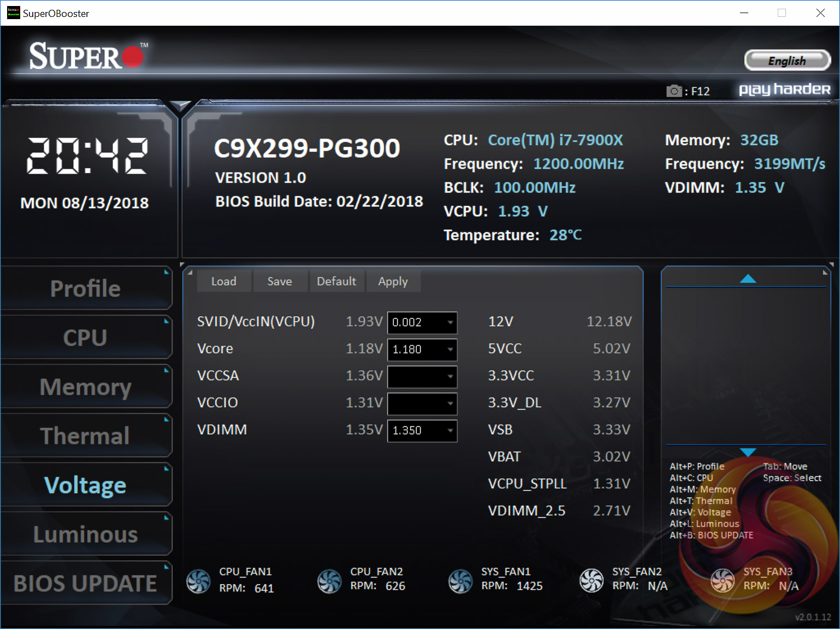840x629 pixels.
Task: Click the VSB reading 3.33V
Action: pos(612,430)
